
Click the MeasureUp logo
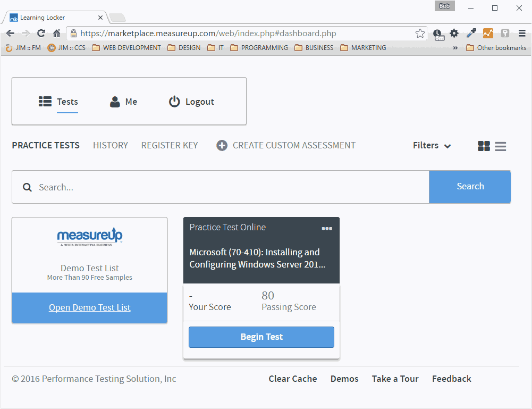[x=90, y=236]
